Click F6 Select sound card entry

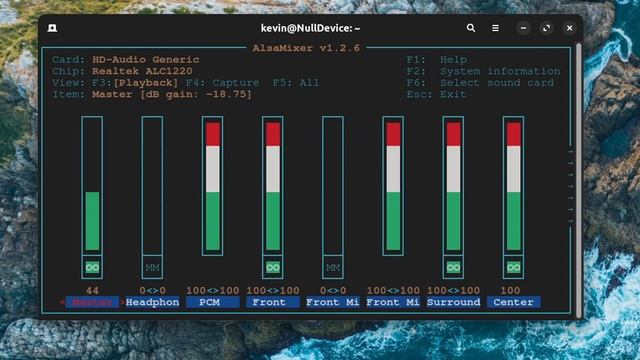[480, 83]
